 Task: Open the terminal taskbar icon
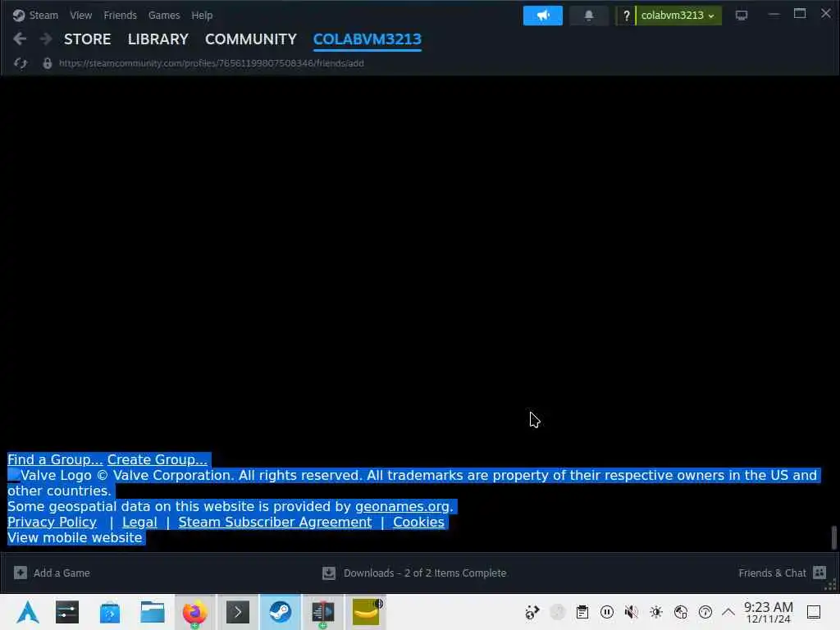(x=238, y=612)
